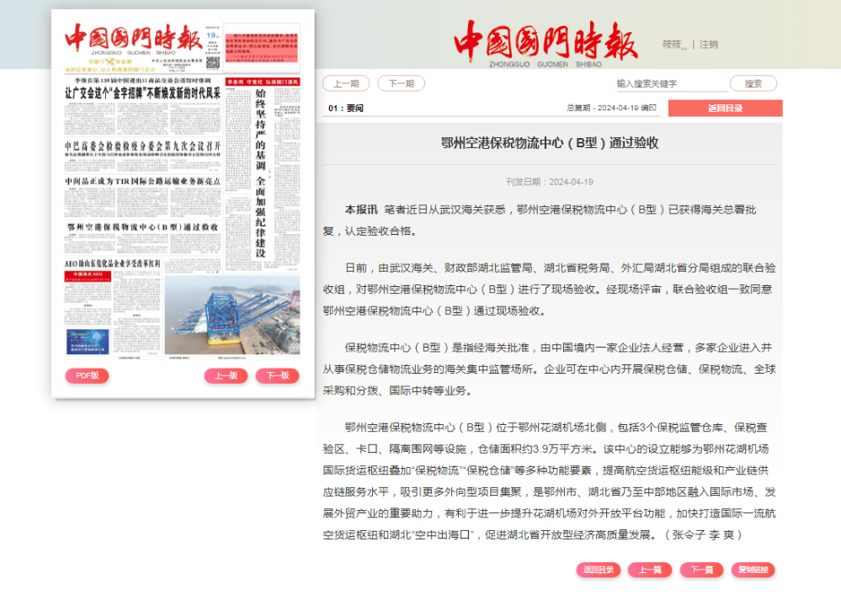Click the 复制链接 button
This screenshot has height=616, width=841.
point(753,570)
